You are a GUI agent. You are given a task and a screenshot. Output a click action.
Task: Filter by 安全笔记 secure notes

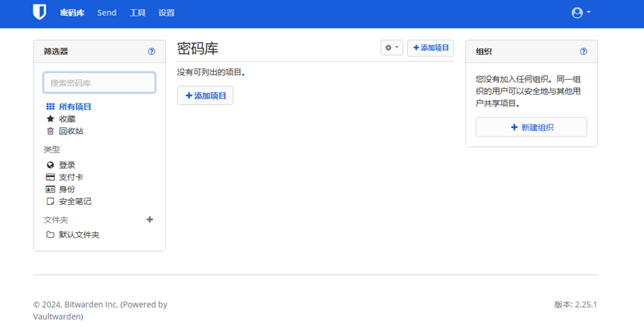point(74,201)
